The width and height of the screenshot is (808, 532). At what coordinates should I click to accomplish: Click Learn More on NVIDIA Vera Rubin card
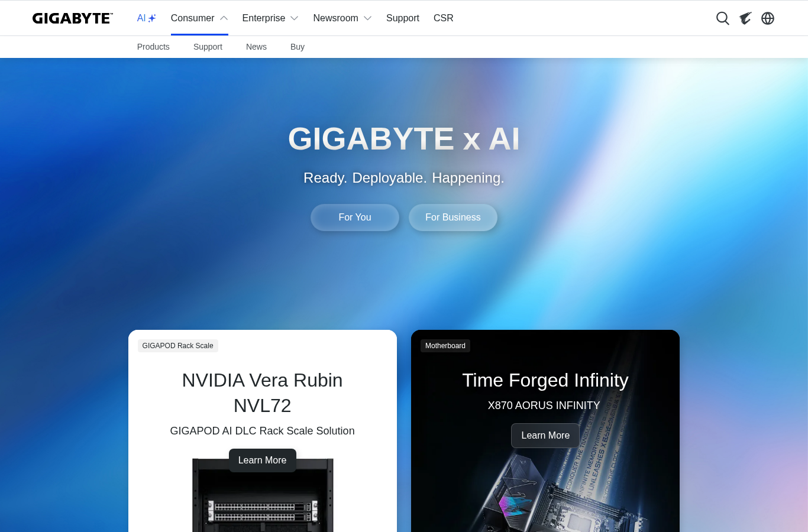263,460
